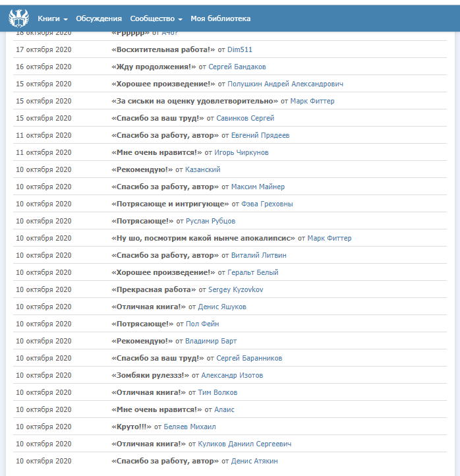The image size is (460, 476).
Task: Open profile of user Казанский
Action: tap(202, 169)
